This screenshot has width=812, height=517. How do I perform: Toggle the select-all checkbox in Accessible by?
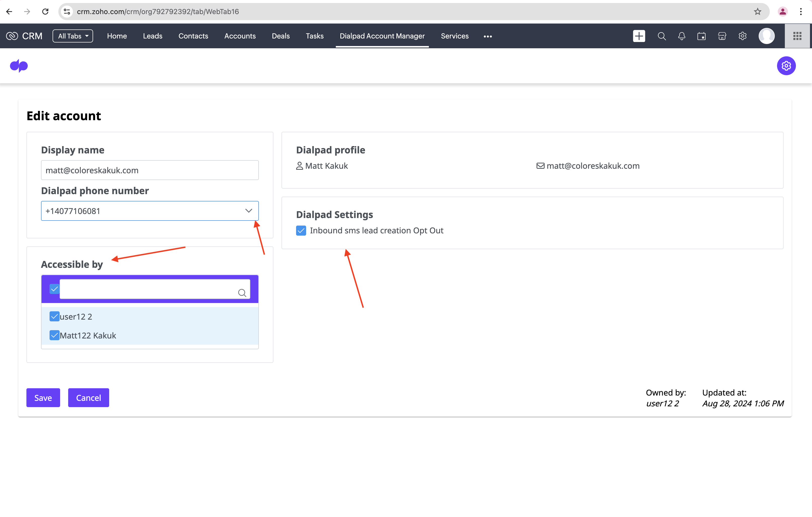pyautogui.click(x=54, y=289)
